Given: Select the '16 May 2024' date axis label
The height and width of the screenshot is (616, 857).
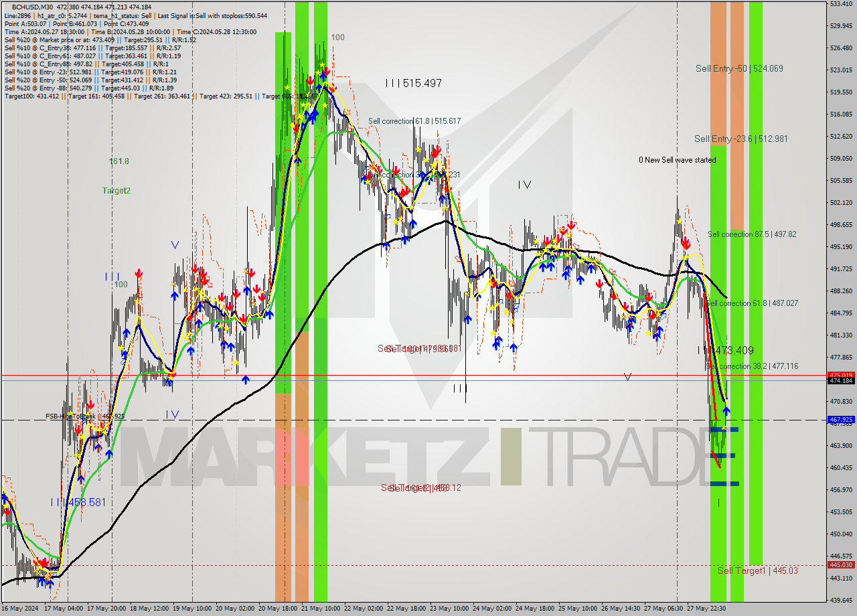Looking at the screenshot, I should pos(20,609).
